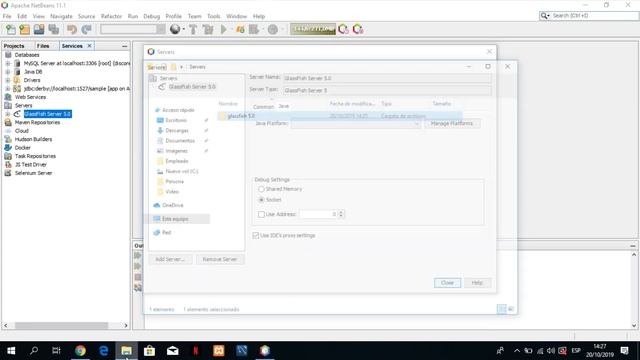Open Google Chrome from the taskbar

(x=80, y=350)
